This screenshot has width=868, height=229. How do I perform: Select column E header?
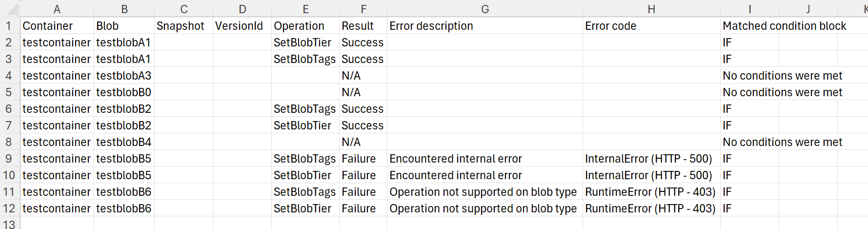point(305,9)
